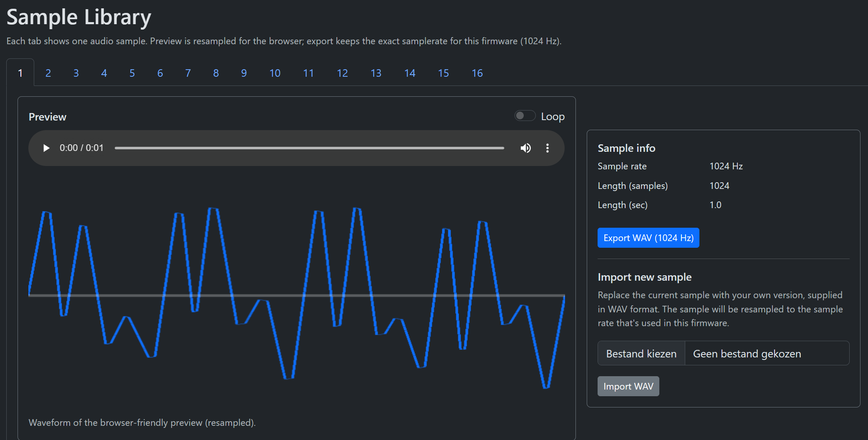Mute the audio player volume

(x=525, y=148)
